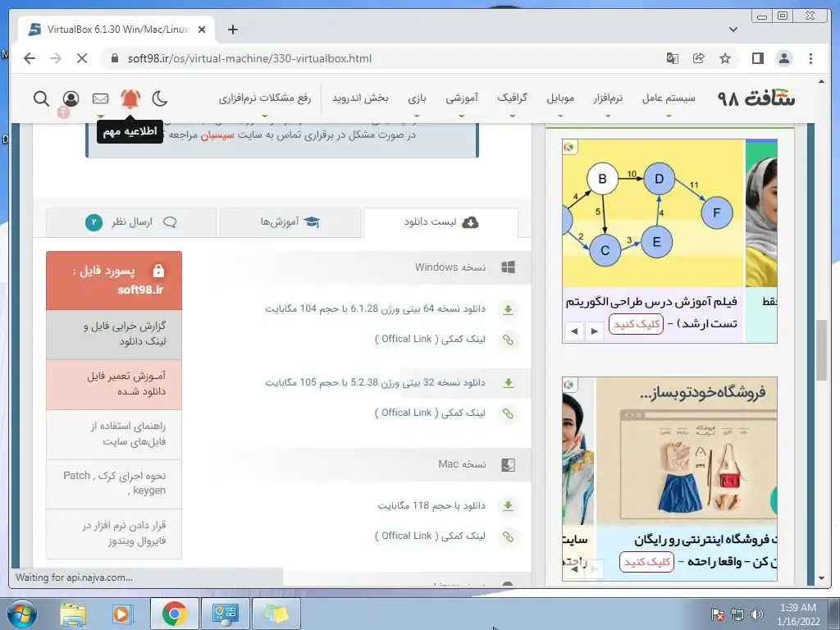This screenshot has width=840, height=630.
Task: Stop page loading with the X button
Action: [x=82, y=58]
